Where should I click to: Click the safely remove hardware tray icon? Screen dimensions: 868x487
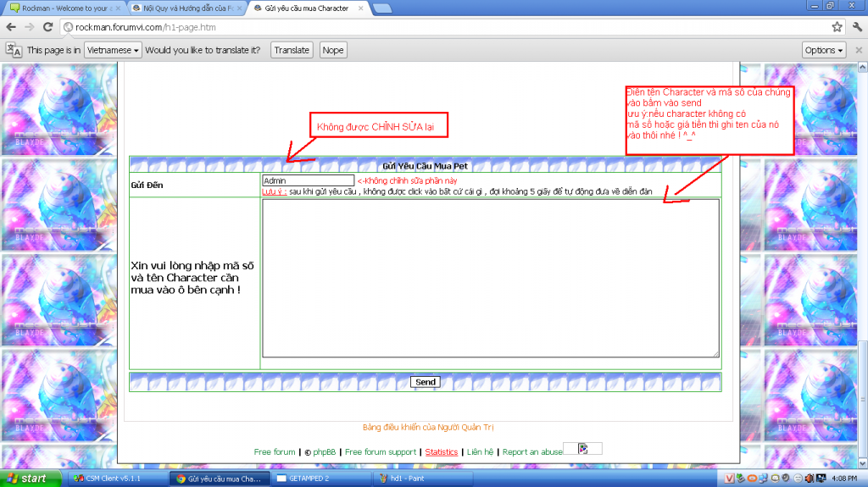tap(741, 479)
